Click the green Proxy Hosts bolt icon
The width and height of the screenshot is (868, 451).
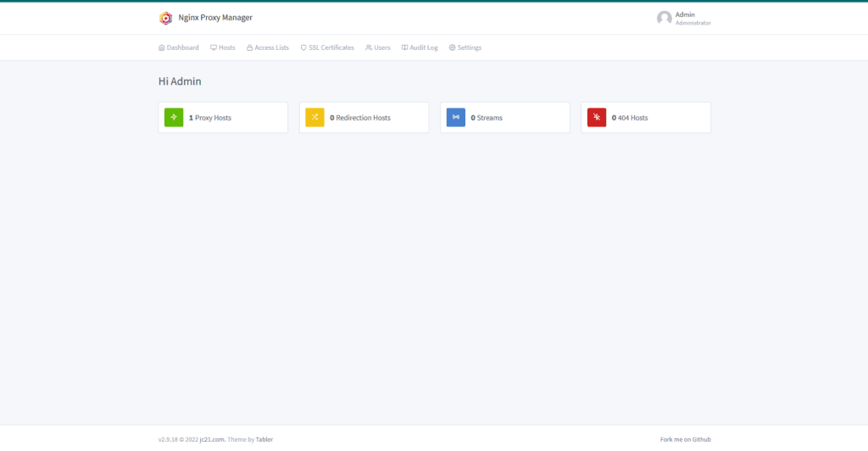(x=174, y=117)
